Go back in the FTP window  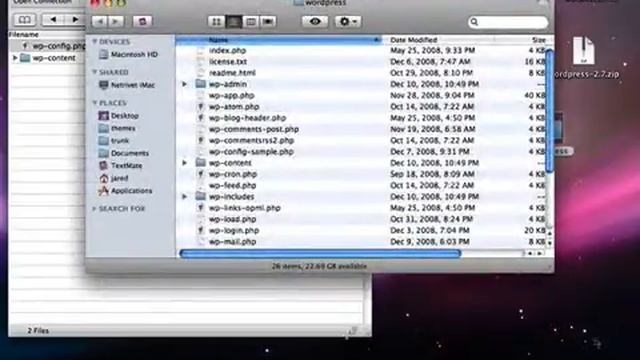coord(53,20)
